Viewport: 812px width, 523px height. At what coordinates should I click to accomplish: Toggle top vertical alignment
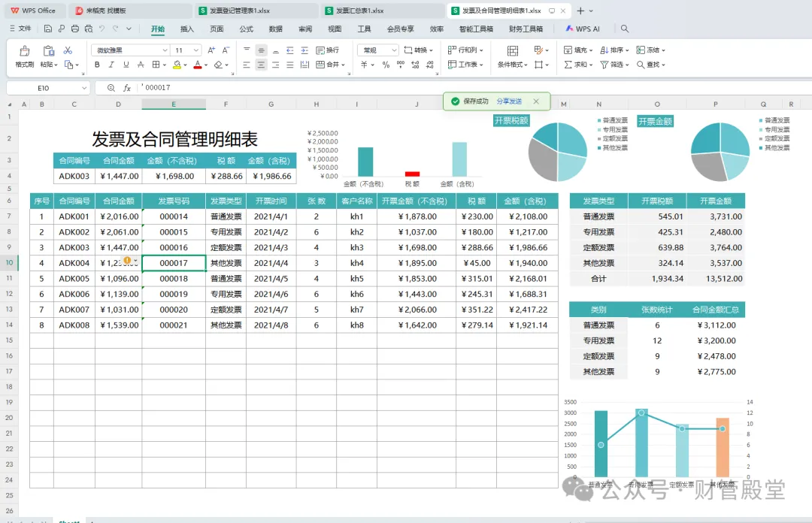[247, 50]
